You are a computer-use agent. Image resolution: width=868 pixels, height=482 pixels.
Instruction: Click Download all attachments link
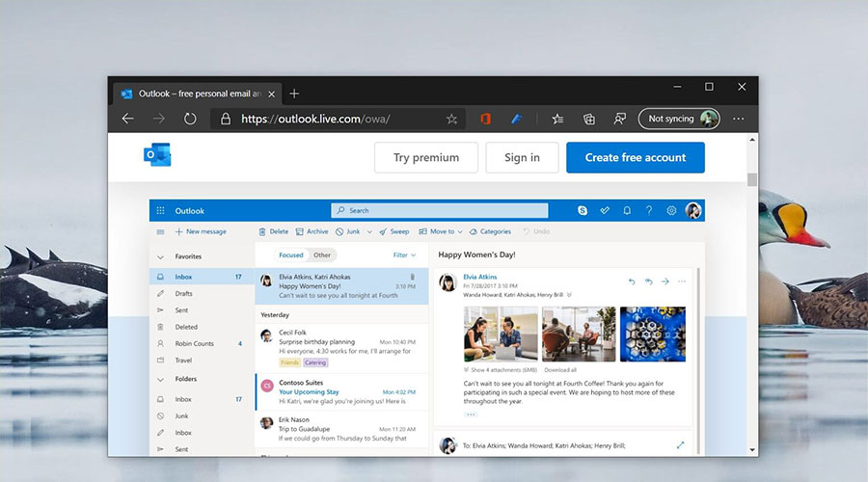(x=560, y=369)
